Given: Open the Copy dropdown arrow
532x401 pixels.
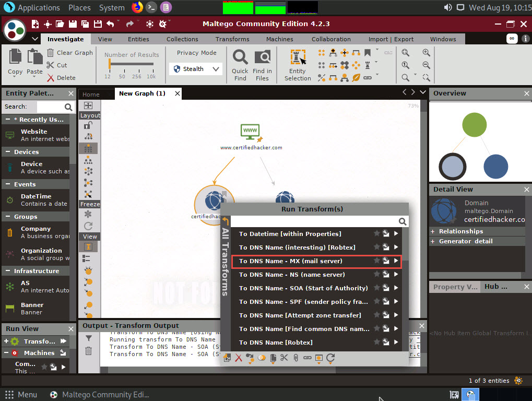Looking at the screenshot, I should click(x=15, y=77).
